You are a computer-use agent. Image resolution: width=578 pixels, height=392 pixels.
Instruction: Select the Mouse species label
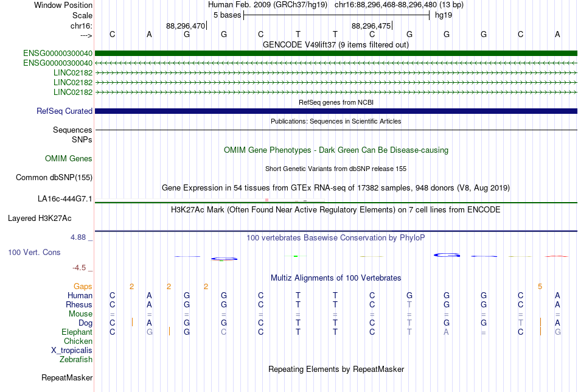pyautogui.click(x=80, y=314)
